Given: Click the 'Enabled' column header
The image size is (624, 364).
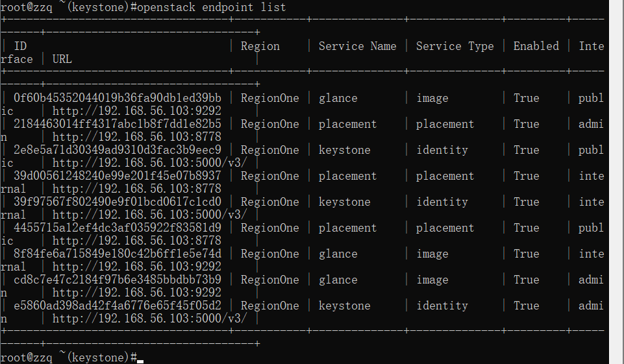Looking at the screenshot, I should pyautogui.click(x=536, y=46).
